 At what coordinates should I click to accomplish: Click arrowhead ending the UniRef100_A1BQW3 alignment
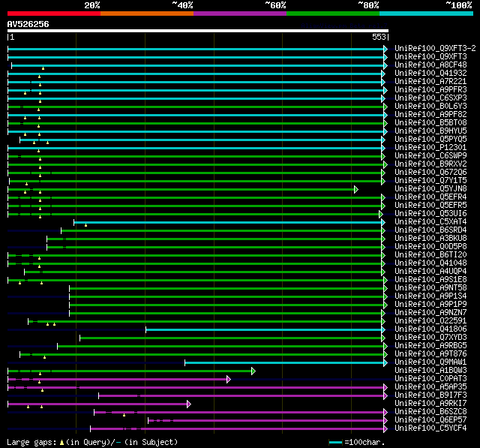pos(253,371)
